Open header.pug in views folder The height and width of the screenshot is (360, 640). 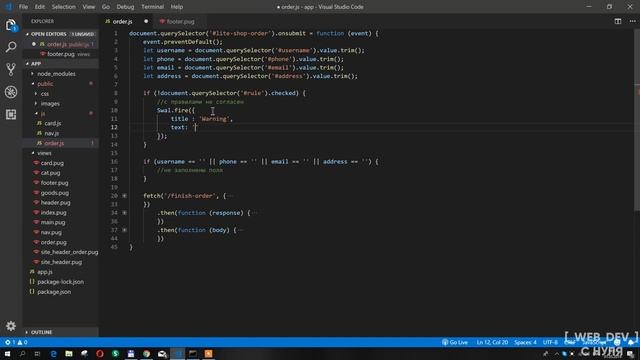coord(55,202)
